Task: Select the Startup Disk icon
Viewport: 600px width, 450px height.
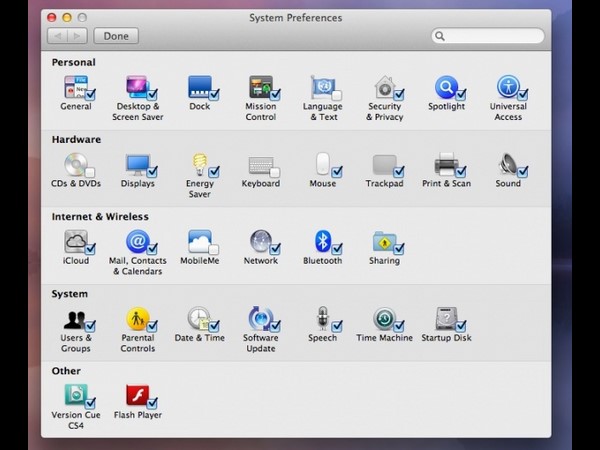Action: click(446, 319)
